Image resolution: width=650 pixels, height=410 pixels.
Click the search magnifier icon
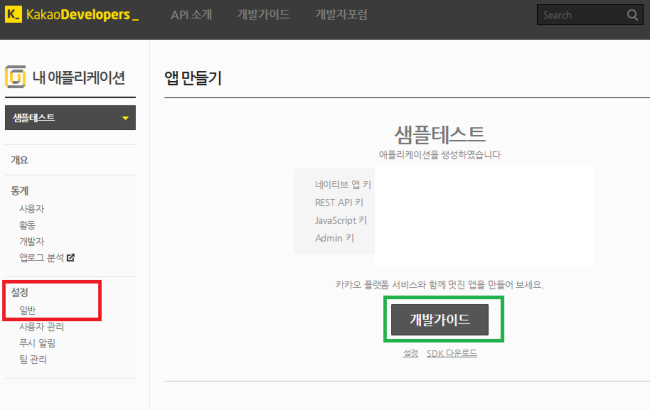[631, 15]
